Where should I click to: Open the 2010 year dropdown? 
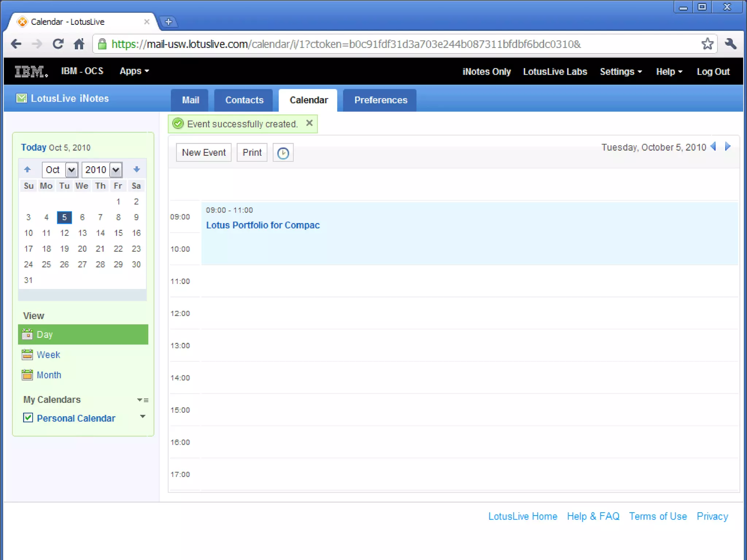pos(116,170)
